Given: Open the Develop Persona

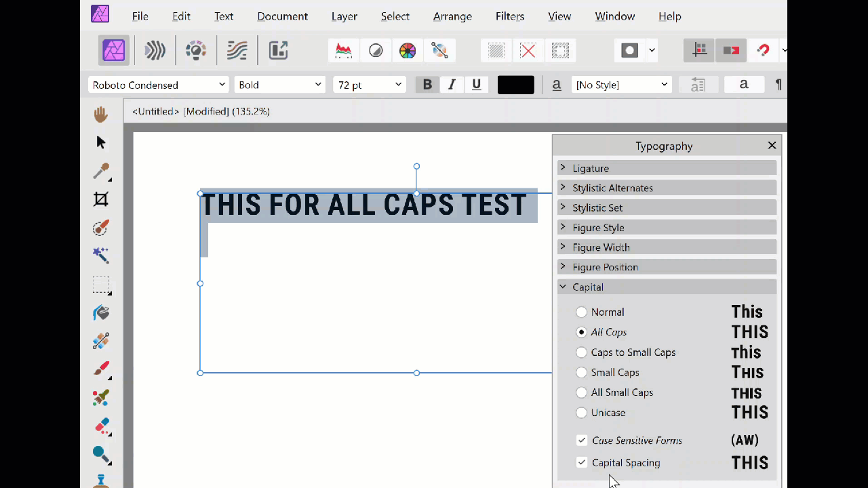Looking at the screenshot, I should coord(195,50).
